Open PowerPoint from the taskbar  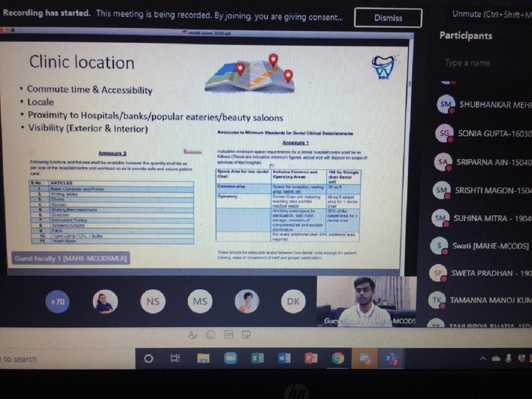[311, 358]
